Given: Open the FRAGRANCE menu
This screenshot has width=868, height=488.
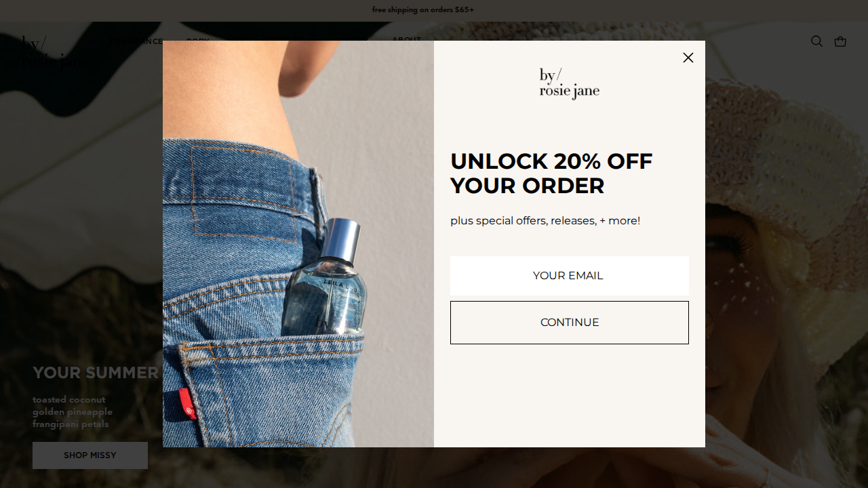Looking at the screenshot, I should coord(136,41).
